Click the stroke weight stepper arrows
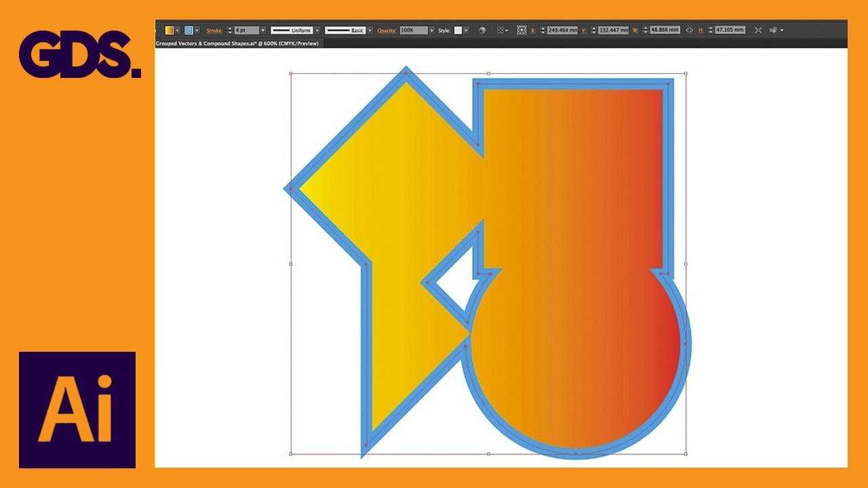The image size is (868, 488). click(230, 30)
